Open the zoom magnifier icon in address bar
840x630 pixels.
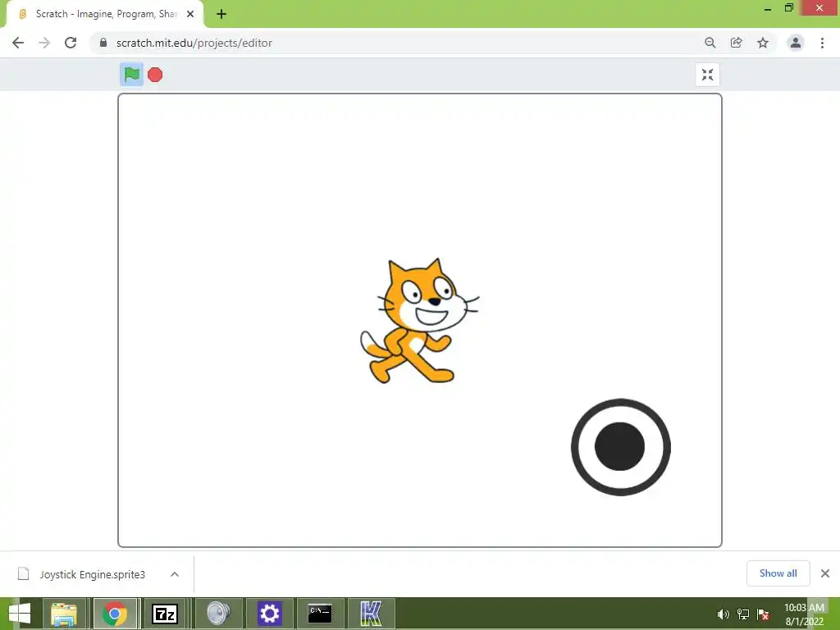point(710,43)
